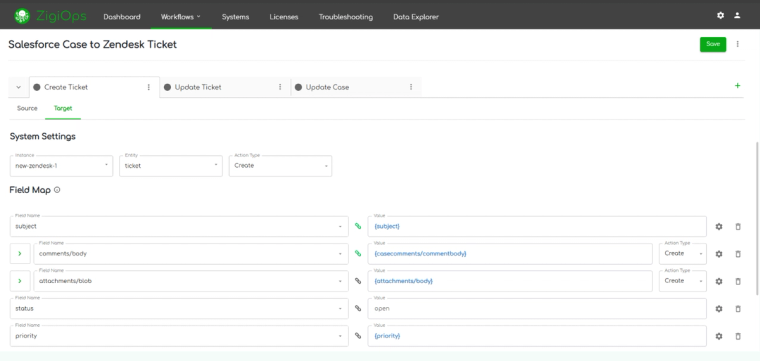Viewport: 760px width, 361px height.
Task: Click the Field Map info icon
Action: (57, 190)
